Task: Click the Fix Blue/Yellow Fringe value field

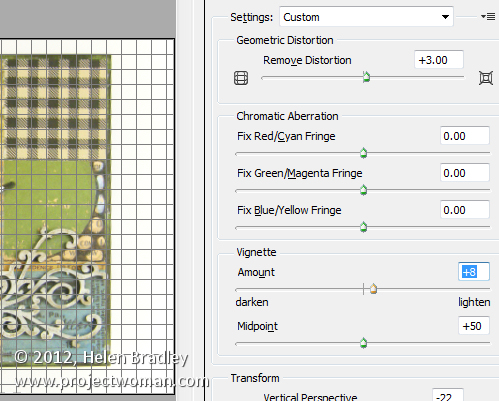Action: pos(465,210)
